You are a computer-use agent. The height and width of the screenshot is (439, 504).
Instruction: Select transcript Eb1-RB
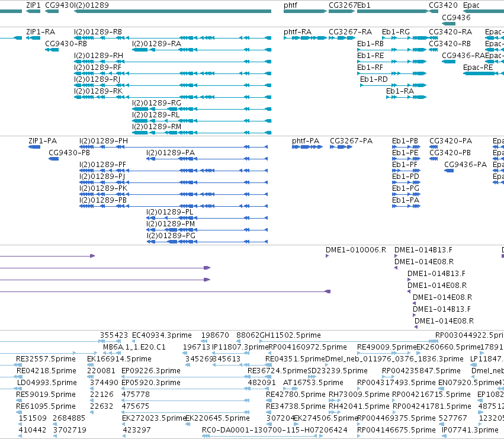370,44
